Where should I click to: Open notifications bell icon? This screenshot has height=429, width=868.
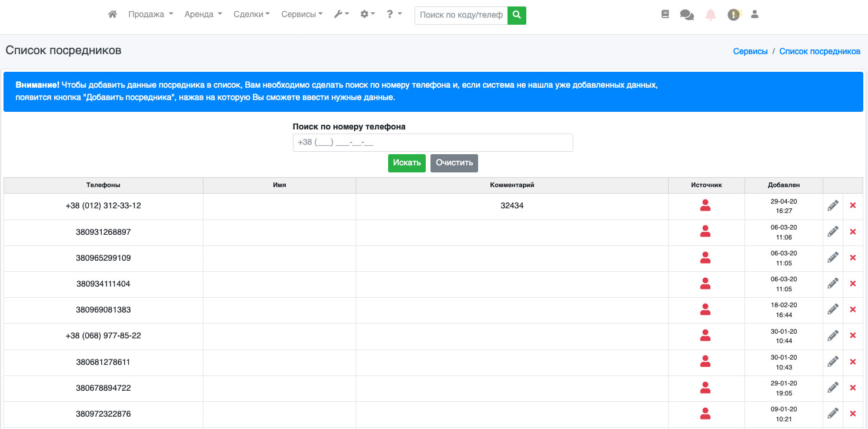tap(710, 15)
